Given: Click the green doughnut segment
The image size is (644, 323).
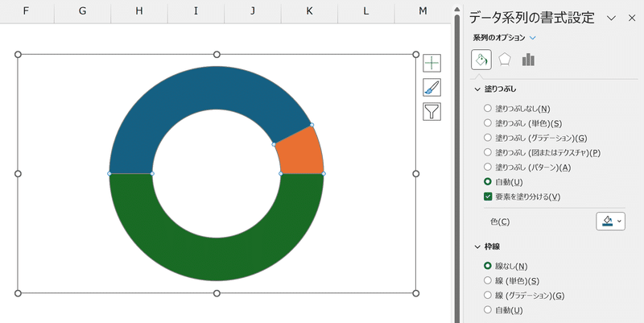Looking at the screenshot, I should [x=217, y=259].
